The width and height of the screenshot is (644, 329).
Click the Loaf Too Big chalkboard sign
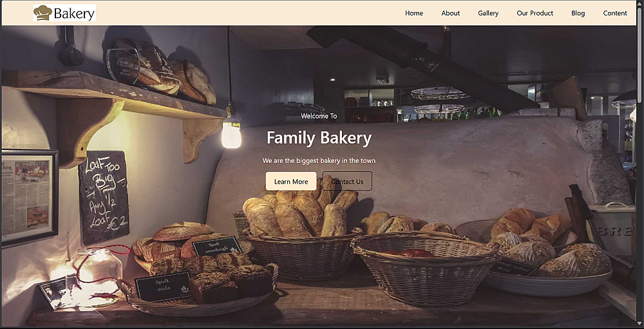(x=104, y=197)
